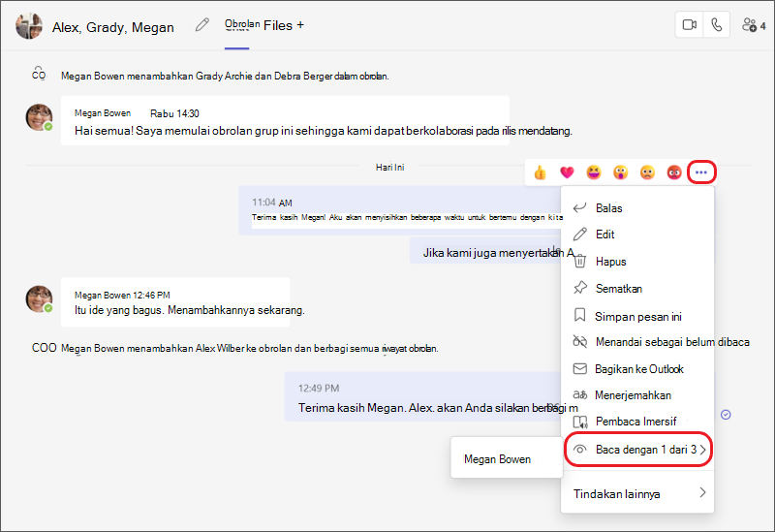Screen dimensions: 775x532
Task: Select Hapus to delete the message
Action: coord(637,262)
